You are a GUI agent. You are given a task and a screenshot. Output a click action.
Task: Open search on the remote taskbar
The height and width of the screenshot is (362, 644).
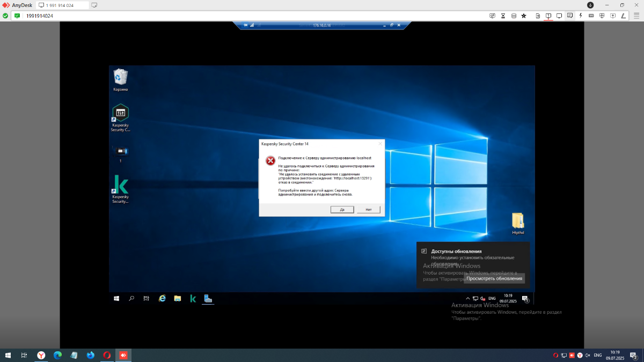(131, 299)
